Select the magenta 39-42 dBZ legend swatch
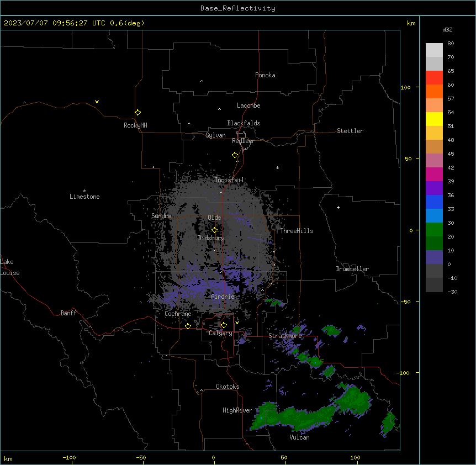The image size is (476, 465). tap(434, 174)
